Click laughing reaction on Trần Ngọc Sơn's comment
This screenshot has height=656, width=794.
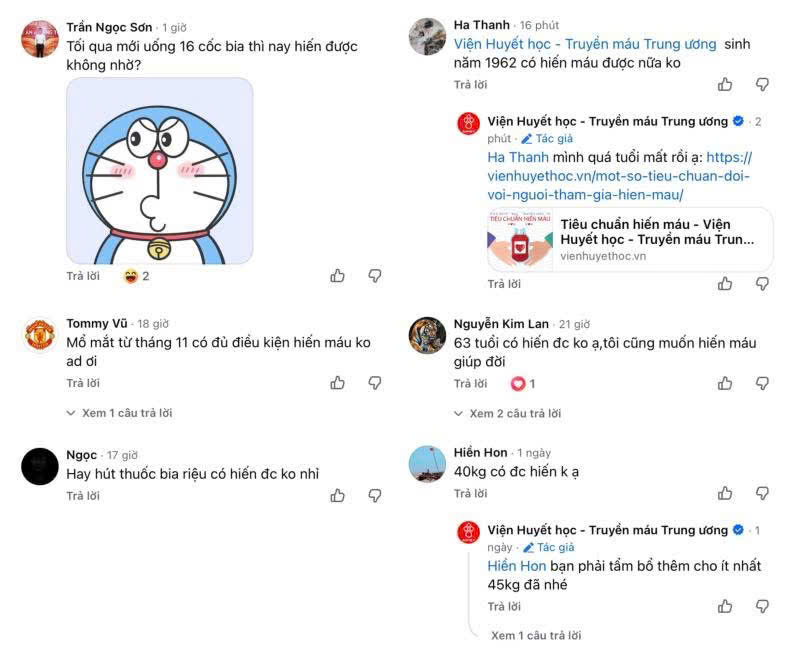click(x=131, y=276)
